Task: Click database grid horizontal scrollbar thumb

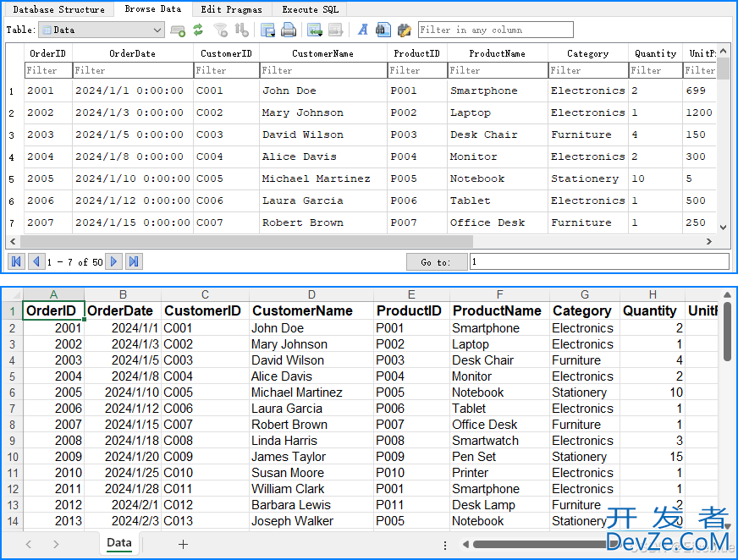Action: [x=246, y=241]
